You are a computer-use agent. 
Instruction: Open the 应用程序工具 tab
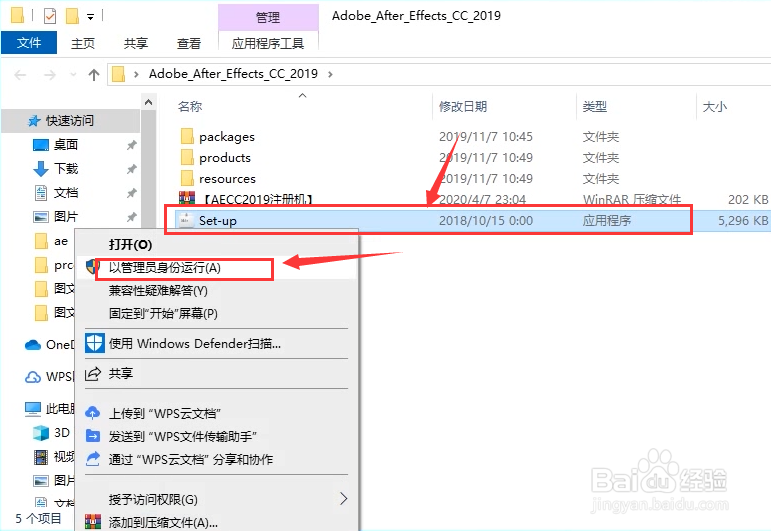(268, 43)
